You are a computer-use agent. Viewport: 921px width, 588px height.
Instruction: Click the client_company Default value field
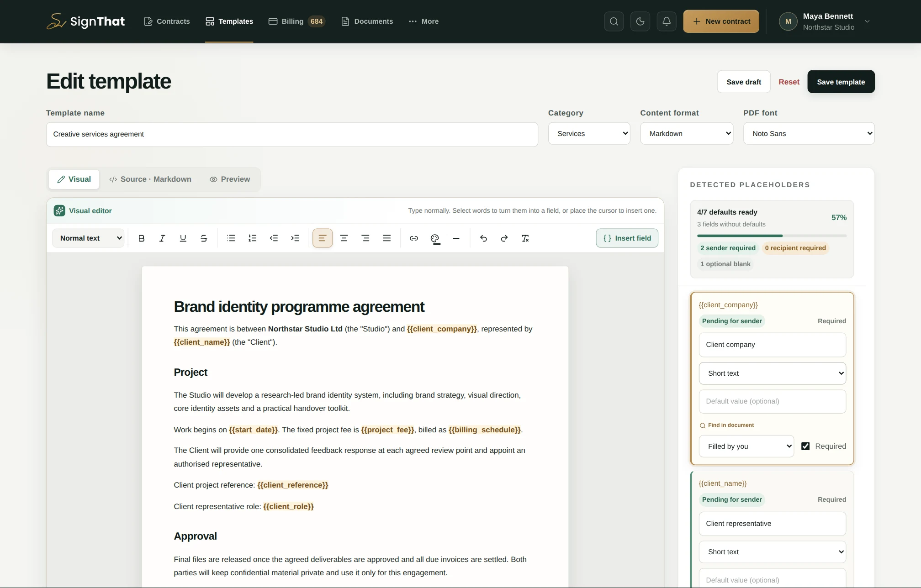pos(772,401)
